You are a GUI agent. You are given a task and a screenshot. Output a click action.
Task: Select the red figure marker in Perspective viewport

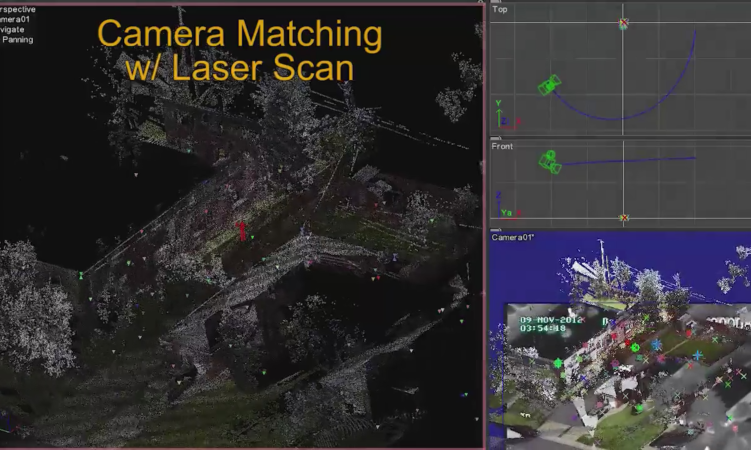pos(241,231)
